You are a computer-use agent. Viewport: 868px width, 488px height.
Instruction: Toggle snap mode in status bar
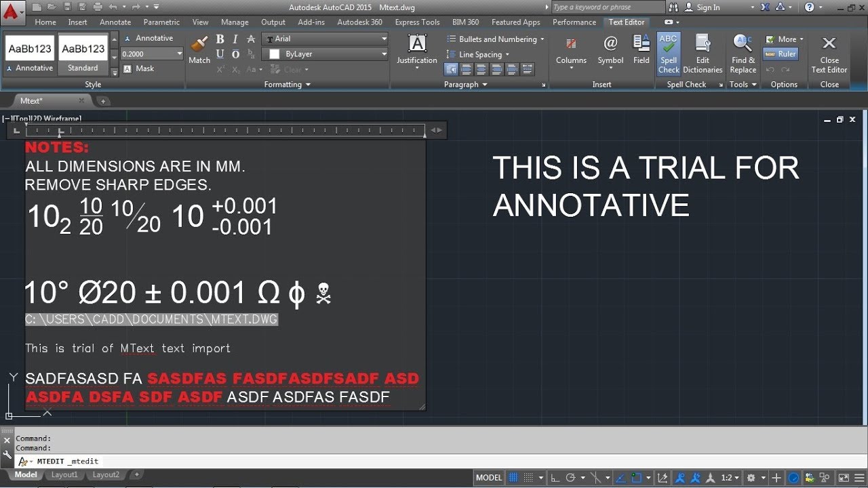click(x=529, y=478)
